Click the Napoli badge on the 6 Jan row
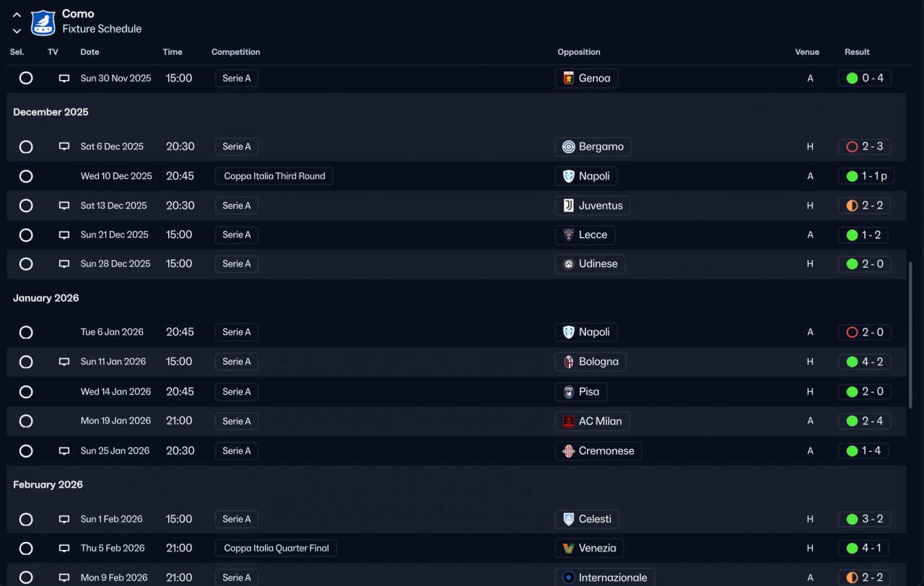Viewport: 924px width, 586px height. [x=569, y=332]
